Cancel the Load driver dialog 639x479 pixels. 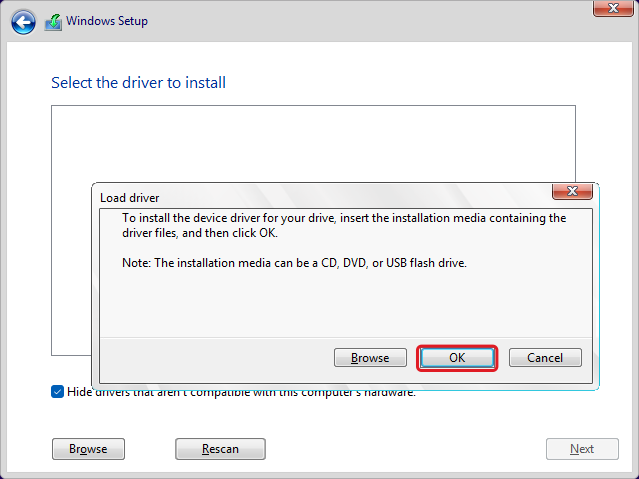point(545,358)
